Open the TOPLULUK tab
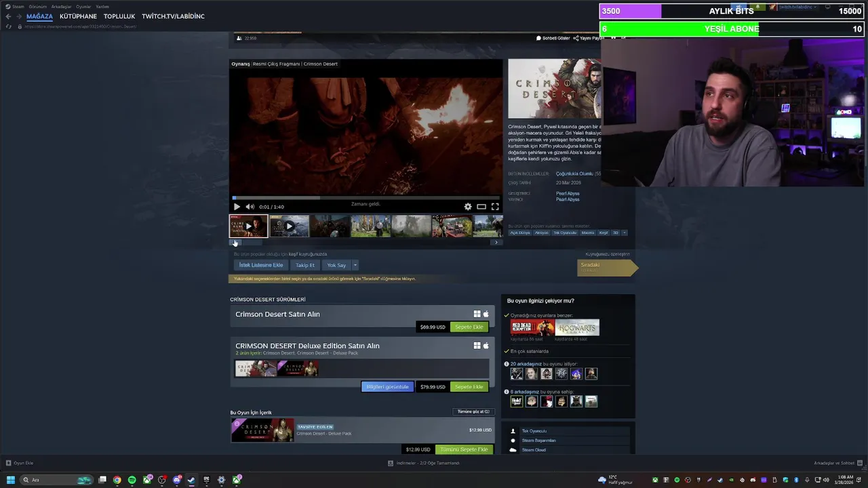Viewport: 868px width, 488px height. tap(119, 16)
